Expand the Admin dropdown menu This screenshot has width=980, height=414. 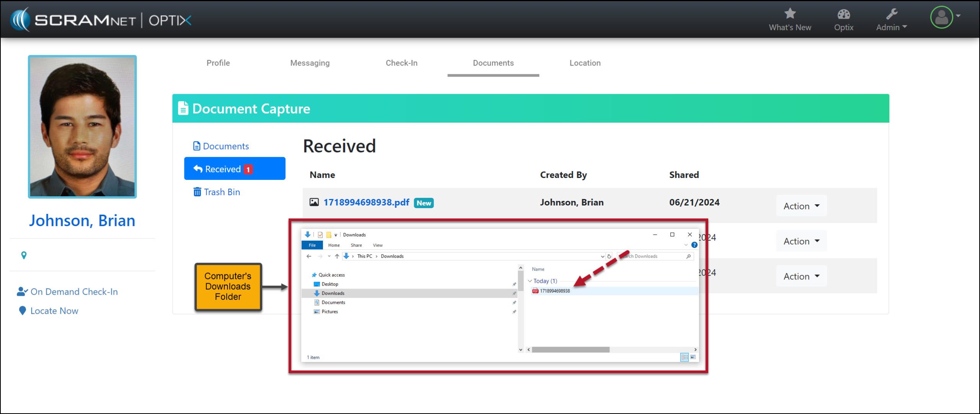pyautogui.click(x=891, y=27)
